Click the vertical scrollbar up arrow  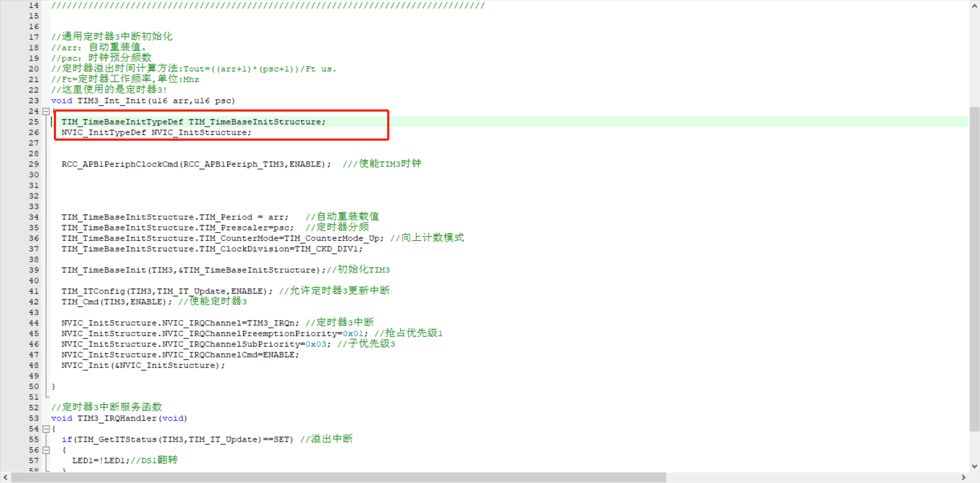coord(974,6)
